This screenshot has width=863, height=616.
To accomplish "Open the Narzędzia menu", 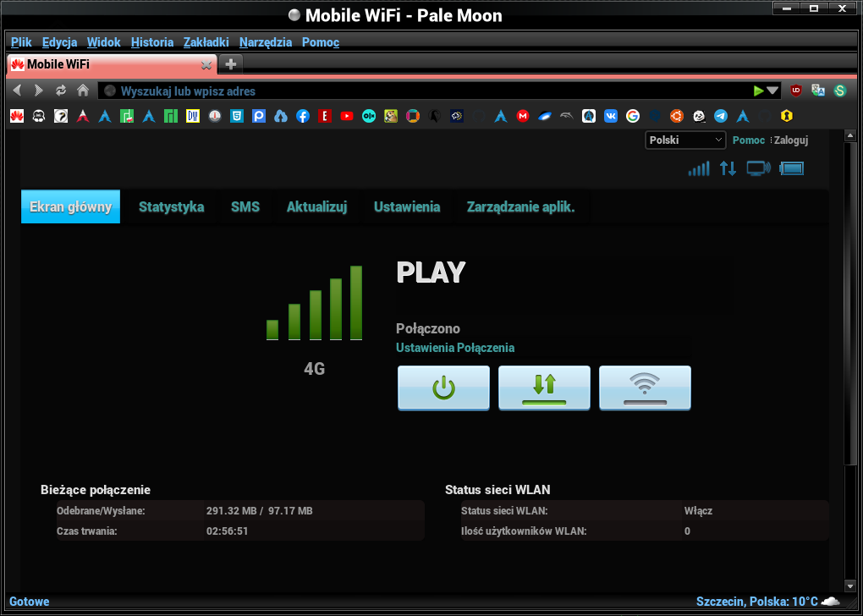I will click(266, 42).
